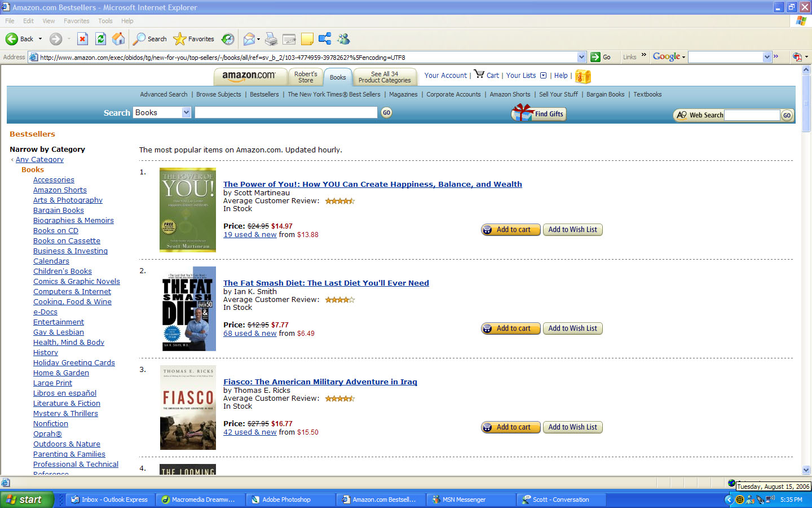812x508 pixels.
Task: Click The Power of You cover thumbnail
Action: pos(188,210)
